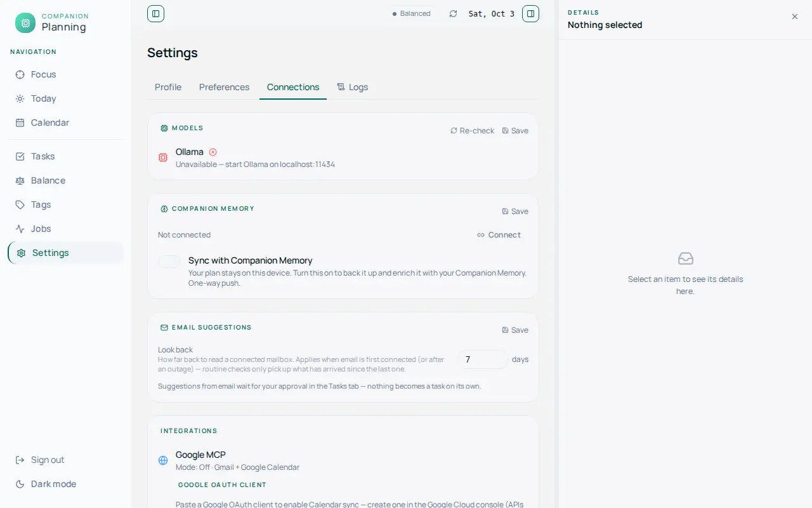Click the "Google OAuth Client" label
812x508 pixels.
click(x=222, y=485)
